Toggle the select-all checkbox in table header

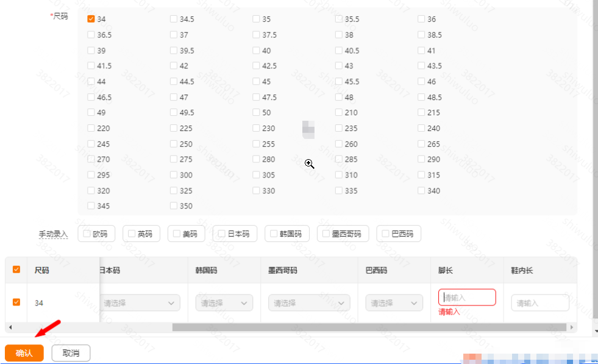16,269
